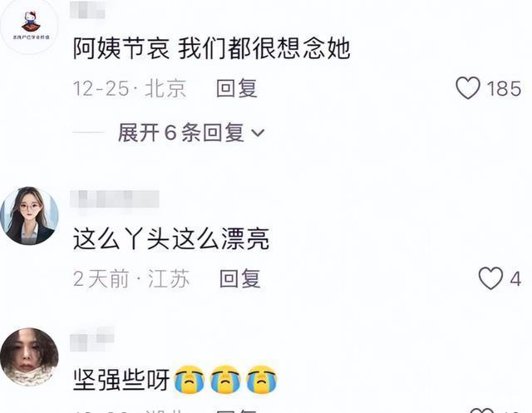Click the 12-25 · 北京 timestamp
Screen dimensions: 532x413
[x=130, y=88]
